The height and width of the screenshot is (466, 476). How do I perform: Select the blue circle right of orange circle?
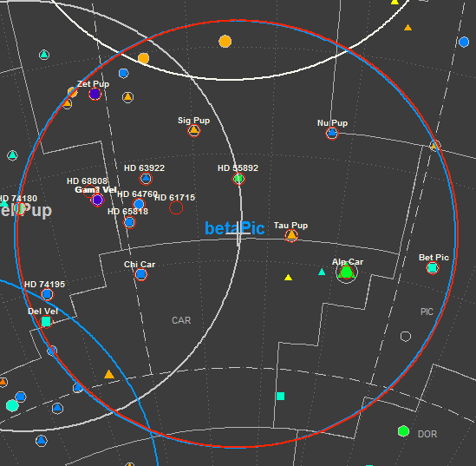click(x=123, y=73)
